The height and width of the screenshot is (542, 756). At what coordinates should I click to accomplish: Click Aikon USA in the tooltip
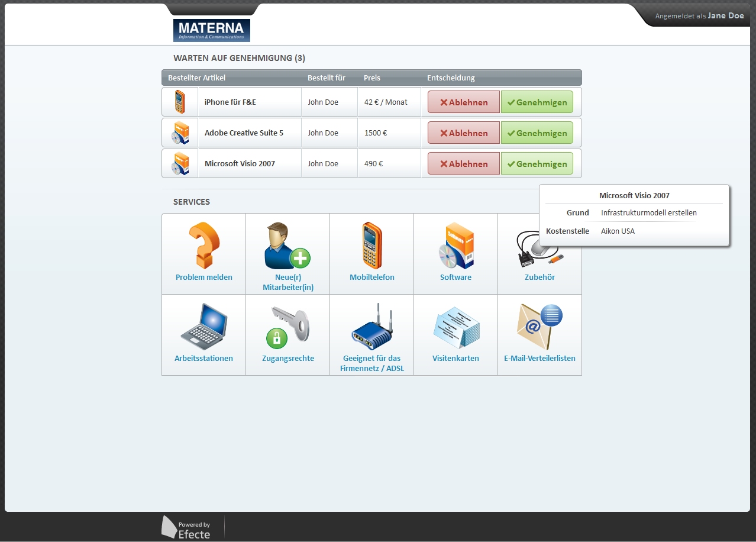pos(618,231)
